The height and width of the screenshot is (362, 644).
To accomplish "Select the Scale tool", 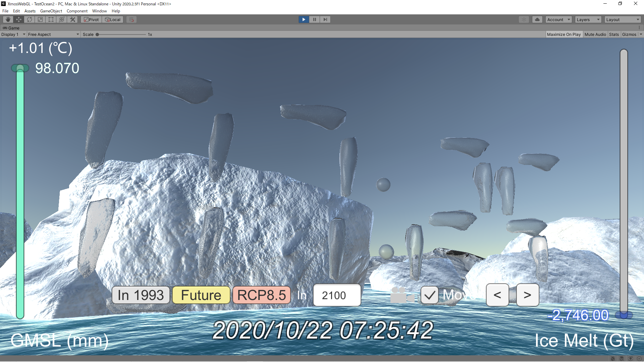I will coord(40,19).
